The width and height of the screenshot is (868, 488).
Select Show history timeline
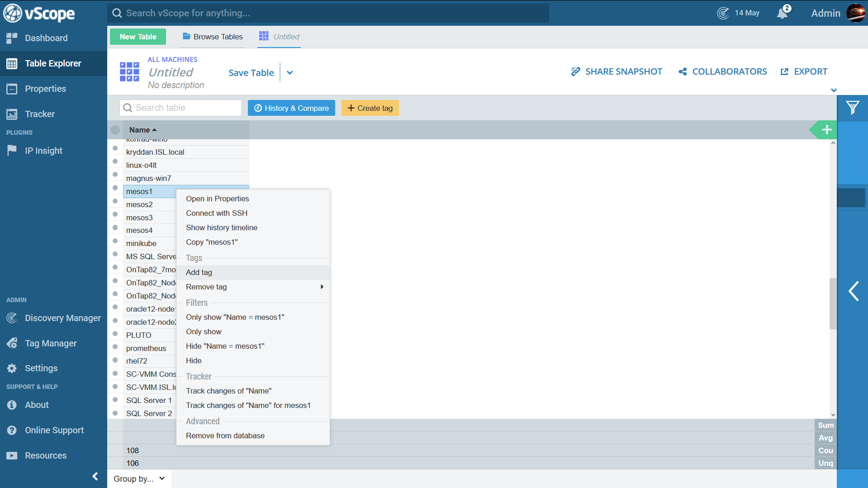point(253,227)
